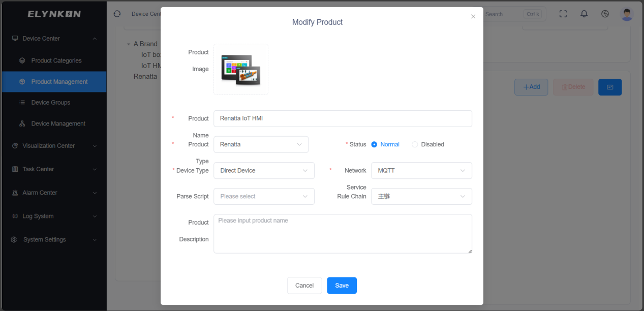Open the Log System menu
This screenshot has height=311, width=644.
[x=54, y=216]
